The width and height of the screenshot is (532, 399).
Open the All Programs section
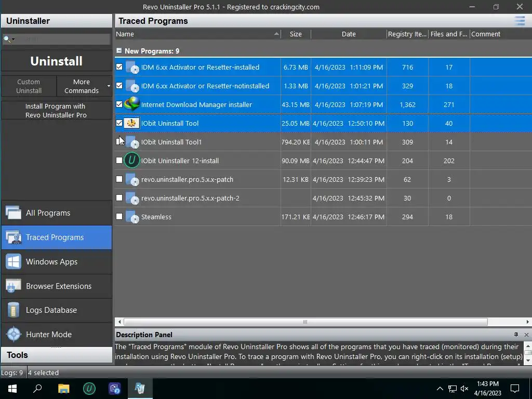(x=56, y=213)
